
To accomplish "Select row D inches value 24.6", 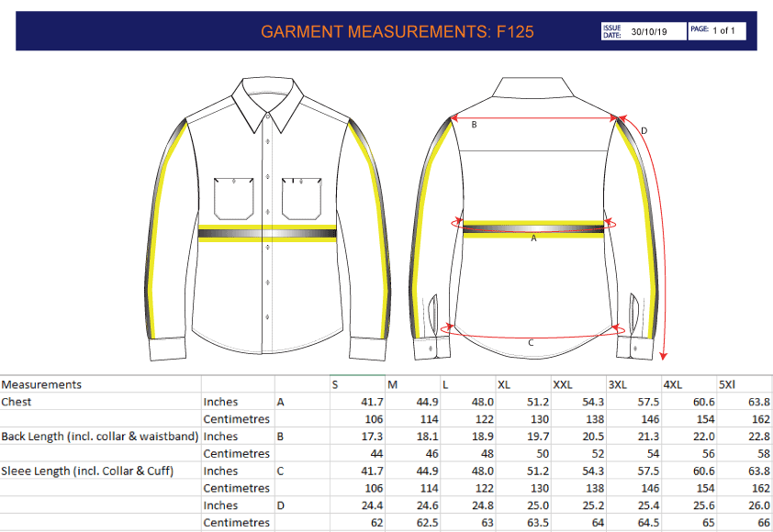I will coord(427,504).
